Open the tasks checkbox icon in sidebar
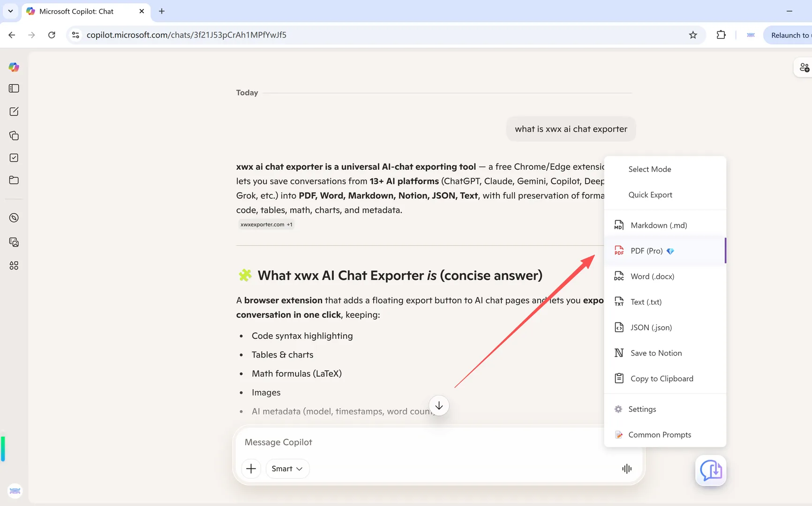The height and width of the screenshot is (506, 812). click(14, 158)
